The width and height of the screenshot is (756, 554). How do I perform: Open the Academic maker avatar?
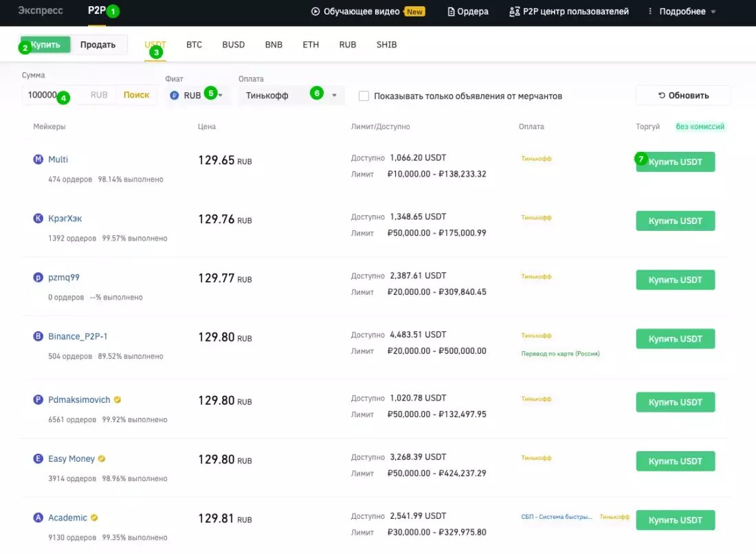click(38, 518)
